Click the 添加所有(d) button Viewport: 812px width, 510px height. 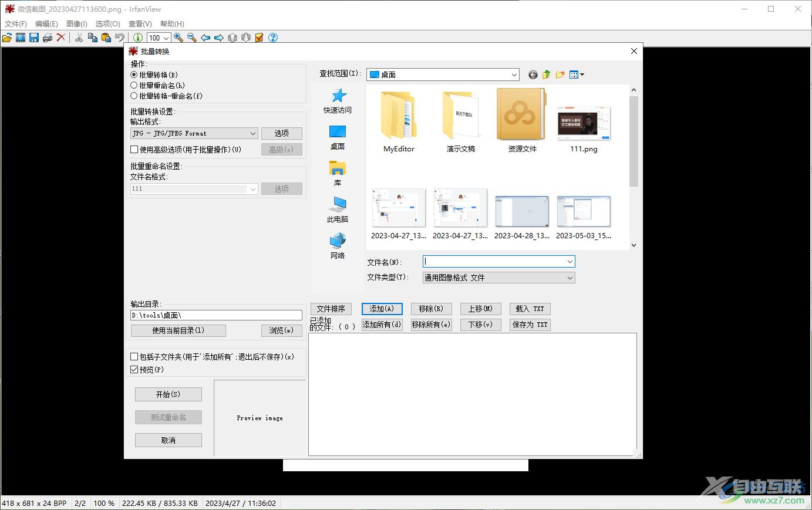pyautogui.click(x=382, y=325)
